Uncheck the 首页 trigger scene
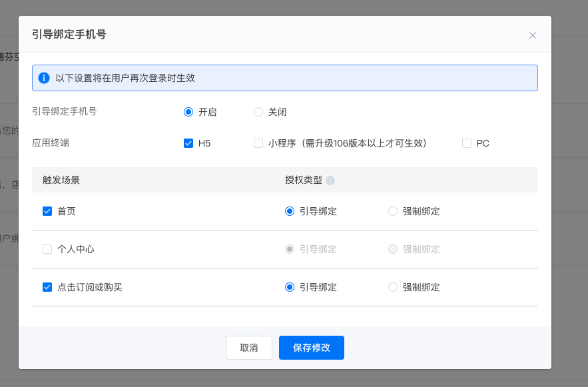 (47, 211)
